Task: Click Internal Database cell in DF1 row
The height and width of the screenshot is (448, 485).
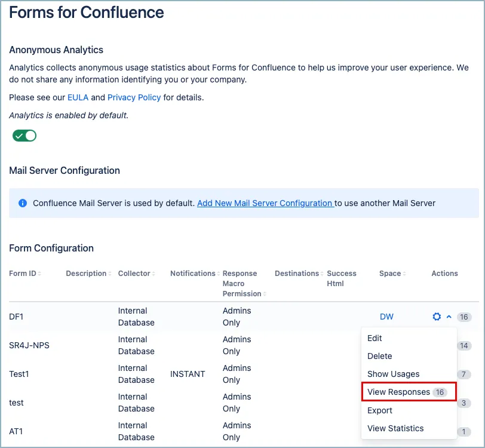Action: tap(136, 317)
